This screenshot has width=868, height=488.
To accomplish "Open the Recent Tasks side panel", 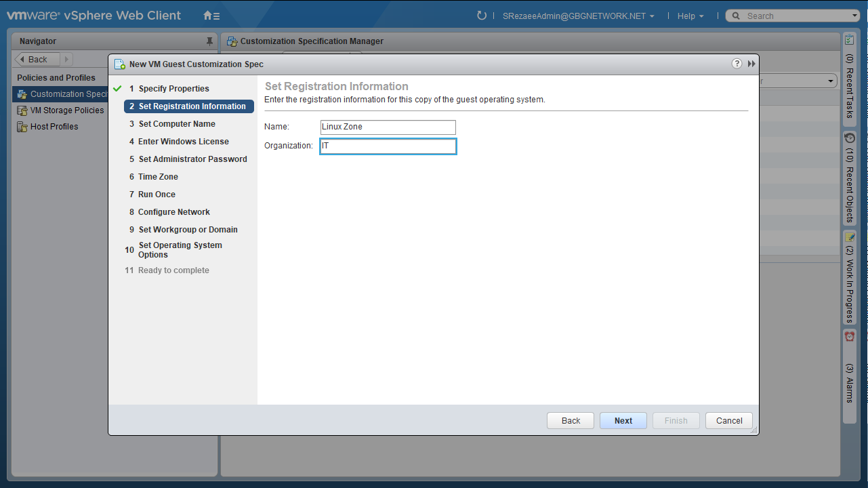I will [x=850, y=78].
